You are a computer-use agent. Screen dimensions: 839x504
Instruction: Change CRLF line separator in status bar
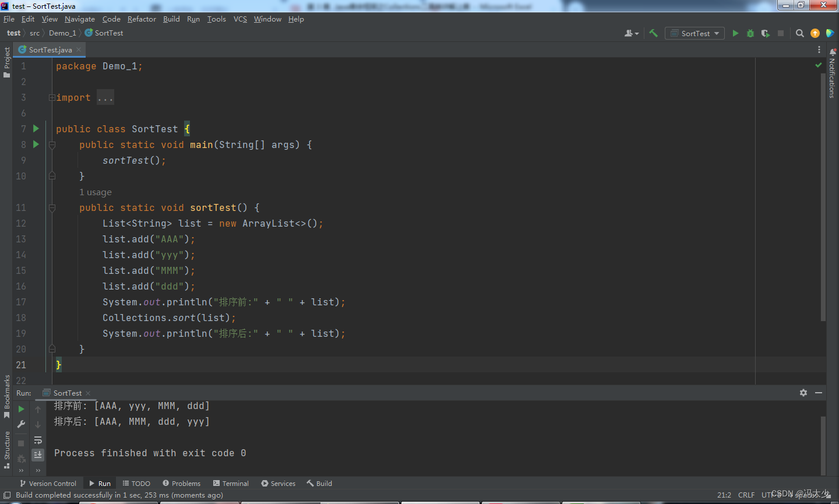tap(746, 495)
